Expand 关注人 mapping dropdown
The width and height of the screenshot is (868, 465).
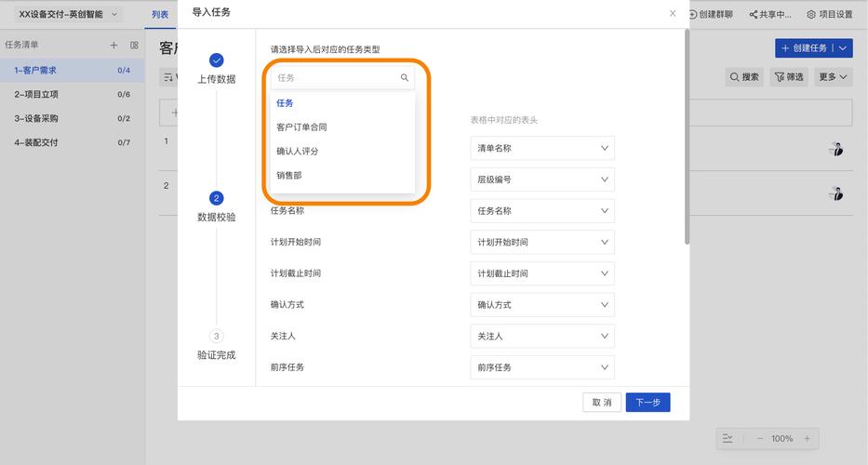pyautogui.click(x=542, y=336)
